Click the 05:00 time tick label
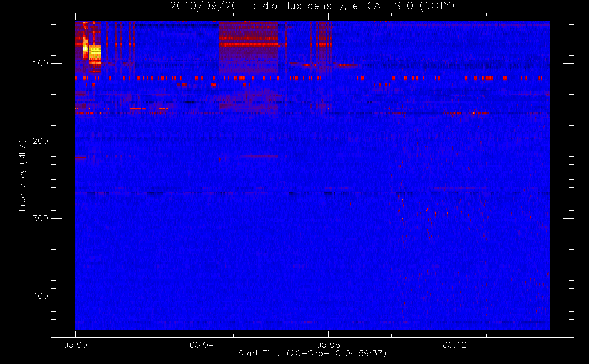This screenshot has height=364, width=589. 75,345
